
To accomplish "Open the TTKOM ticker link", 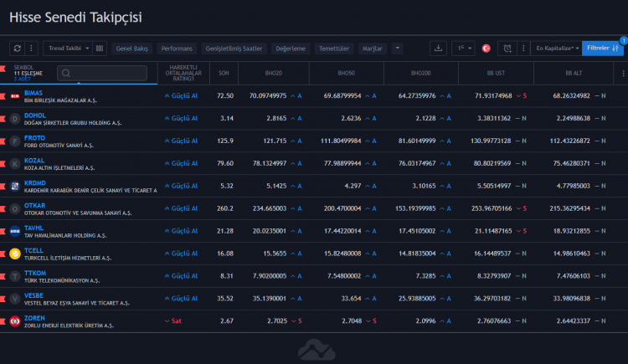I will (35, 273).
